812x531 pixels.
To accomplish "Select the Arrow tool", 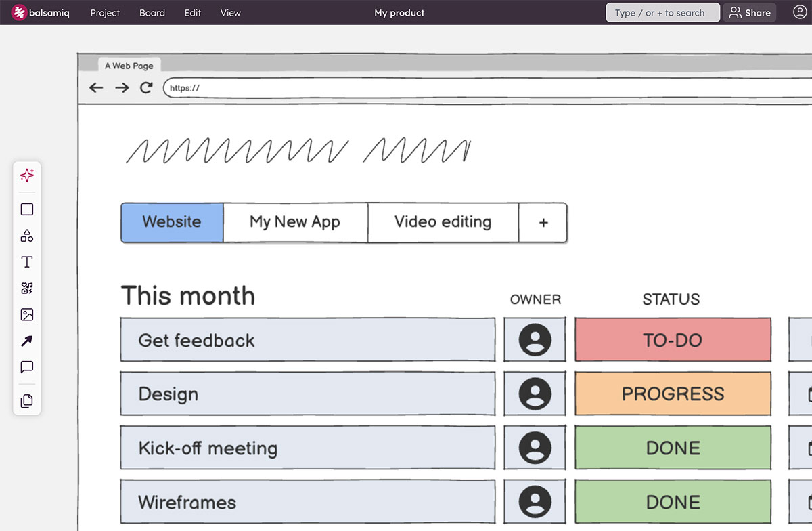I will (27, 341).
